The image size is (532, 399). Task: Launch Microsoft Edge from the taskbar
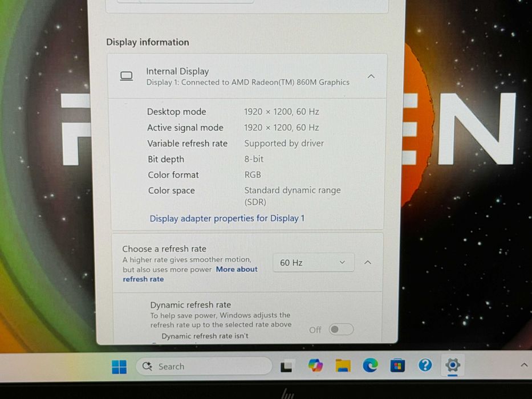370,365
